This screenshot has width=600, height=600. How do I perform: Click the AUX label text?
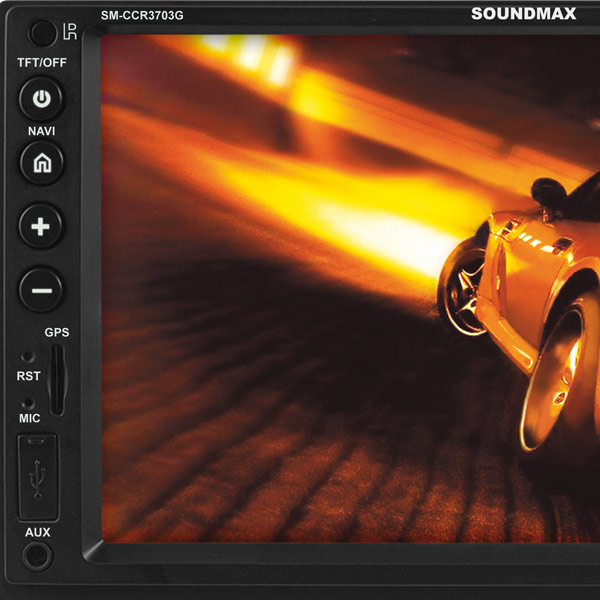pyautogui.click(x=37, y=532)
